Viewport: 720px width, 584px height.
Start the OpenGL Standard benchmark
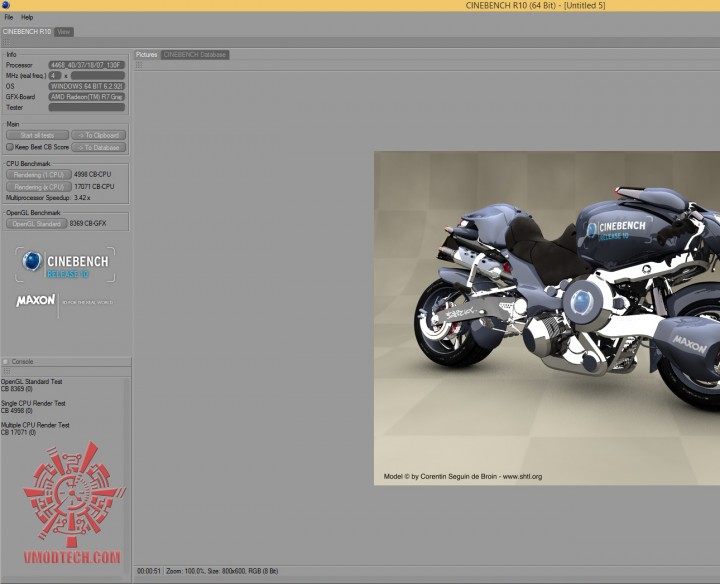pos(37,224)
